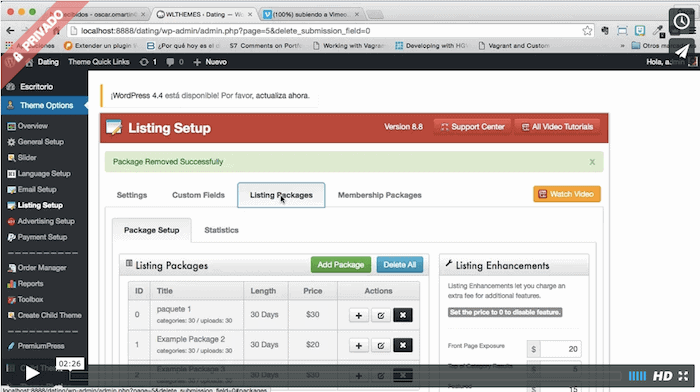Click the actualiza ahora update link
The width and height of the screenshot is (700, 392).
[282, 96]
